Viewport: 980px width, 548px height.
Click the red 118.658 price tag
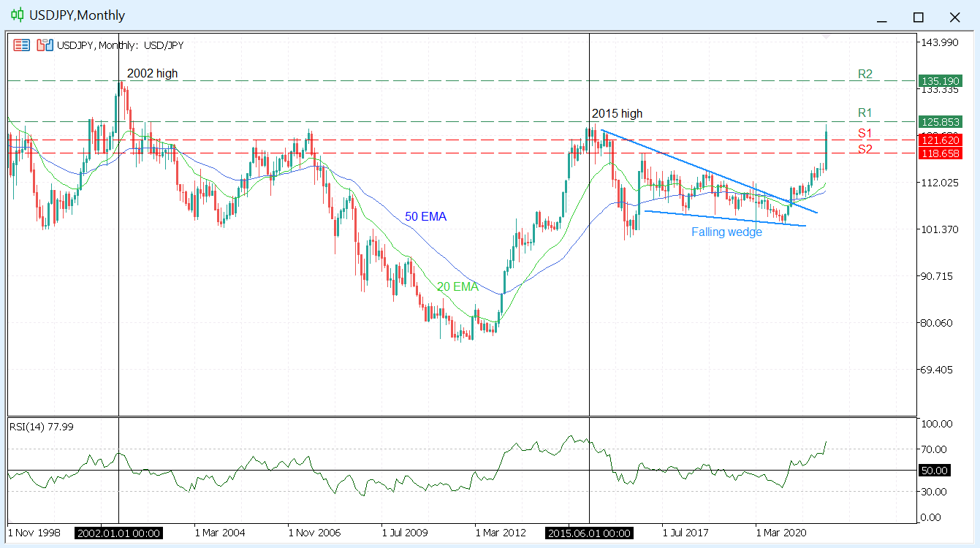point(941,153)
